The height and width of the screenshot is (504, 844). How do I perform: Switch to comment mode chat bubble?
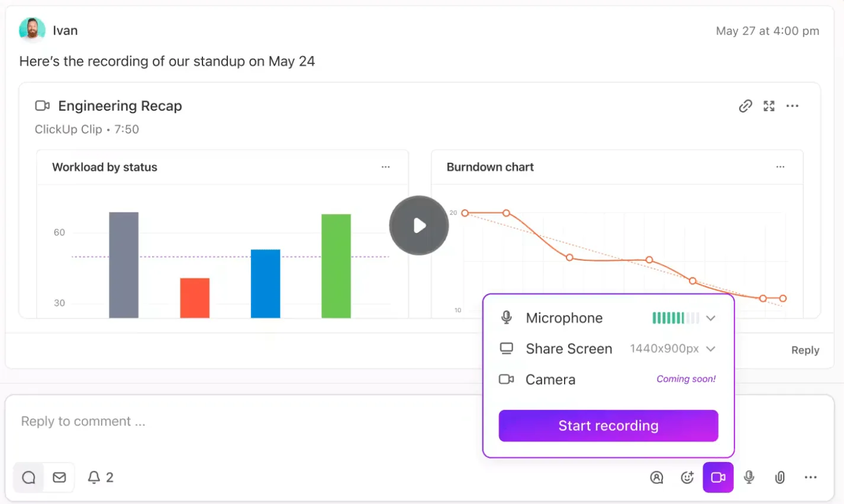point(28,477)
